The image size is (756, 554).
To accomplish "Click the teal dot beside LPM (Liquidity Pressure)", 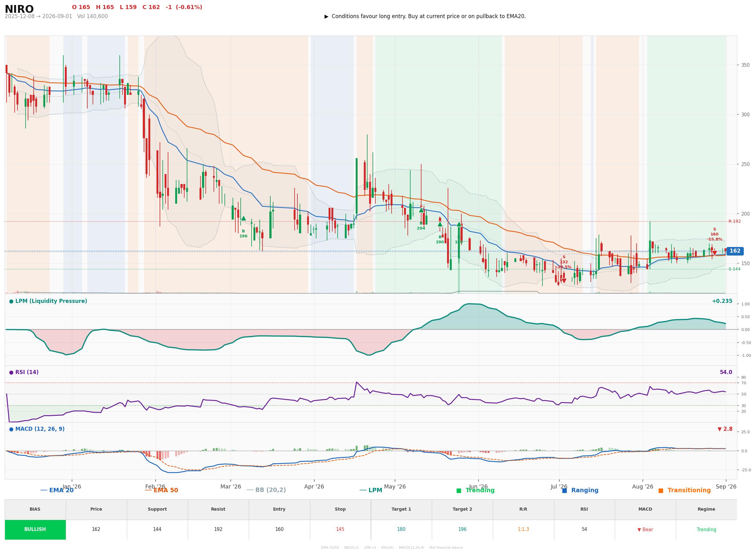I will (x=12, y=301).
